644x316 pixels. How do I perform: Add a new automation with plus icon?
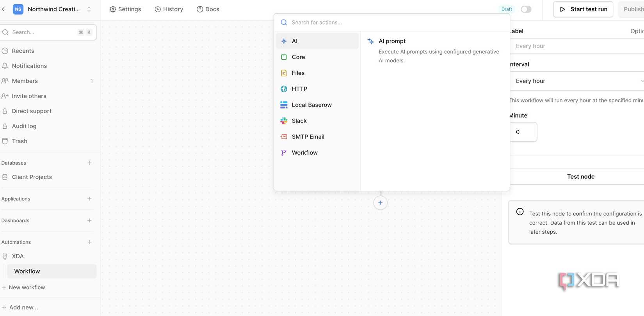pos(89,242)
